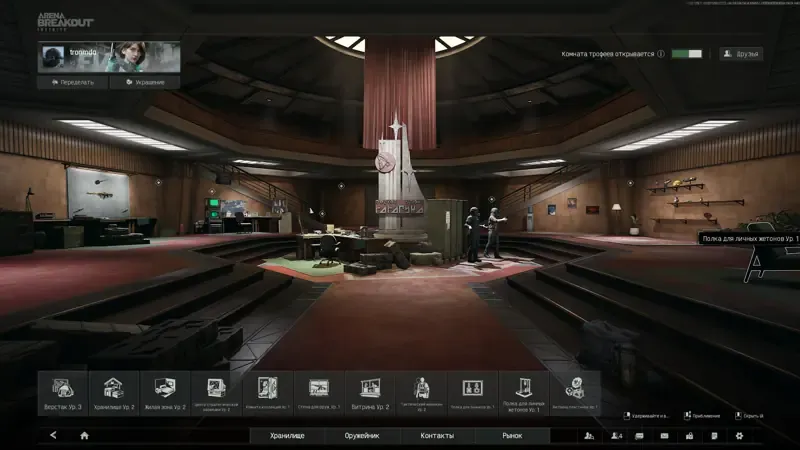Select the Хранилище Ур. 2 storage tile

click(x=114, y=393)
